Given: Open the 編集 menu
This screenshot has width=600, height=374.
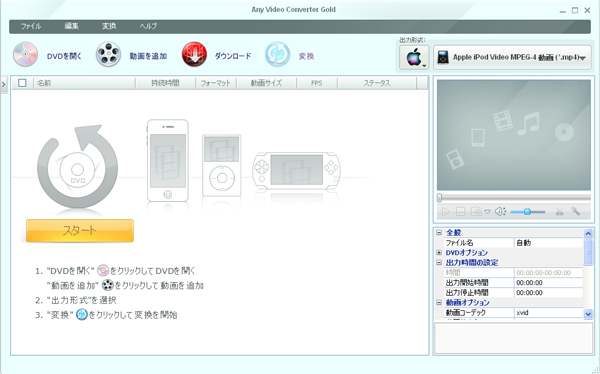Looking at the screenshot, I should click(72, 26).
